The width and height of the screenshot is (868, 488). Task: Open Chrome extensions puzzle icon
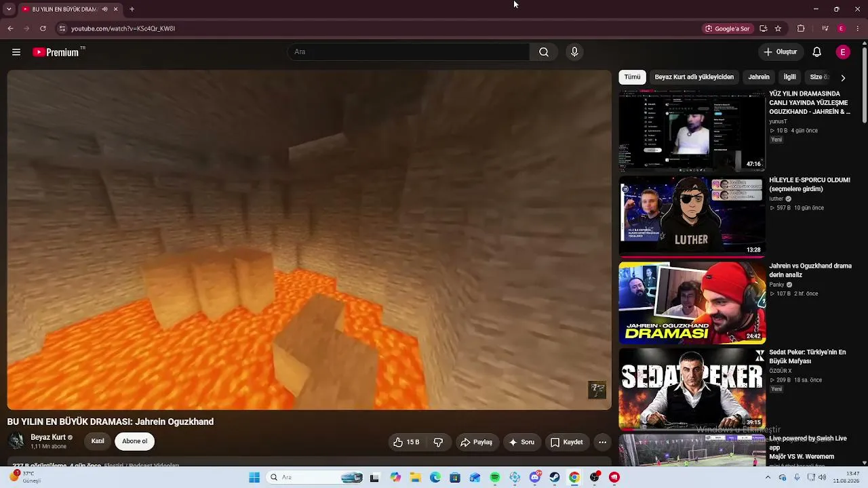[801, 28]
